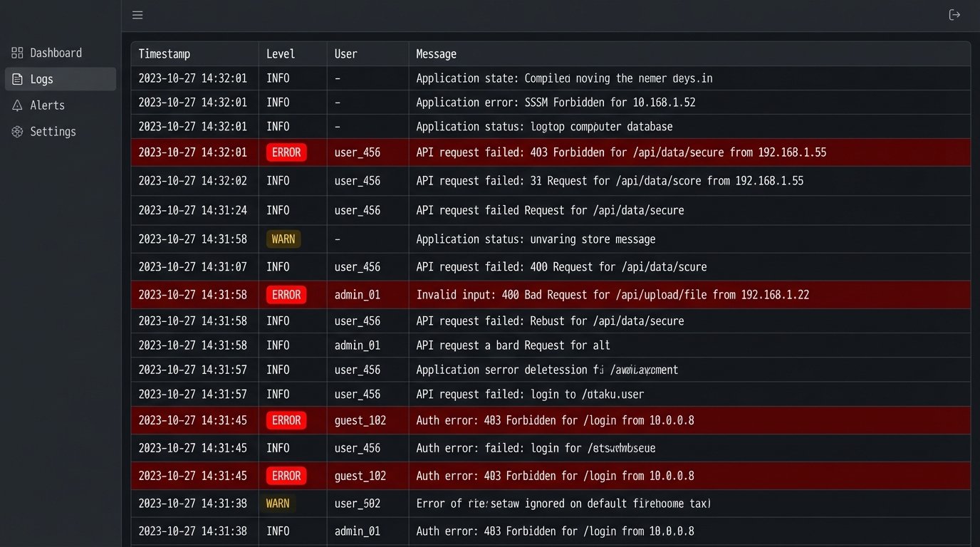Click the Logs document icon

pyautogui.click(x=17, y=79)
